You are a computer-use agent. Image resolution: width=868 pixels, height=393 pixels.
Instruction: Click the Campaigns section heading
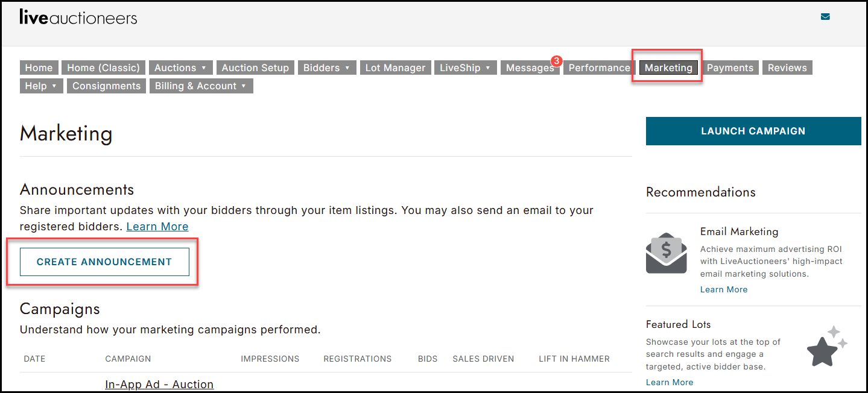60,309
